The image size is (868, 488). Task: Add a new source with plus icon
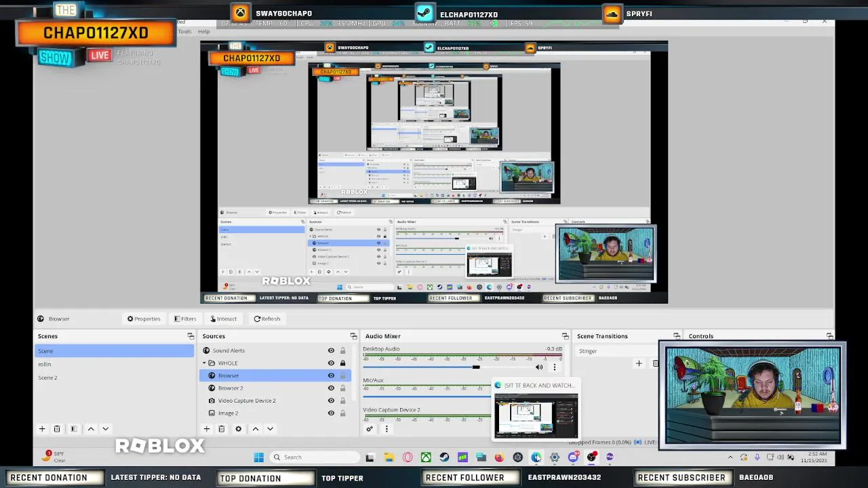pyautogui.click(x=207, y=429)
